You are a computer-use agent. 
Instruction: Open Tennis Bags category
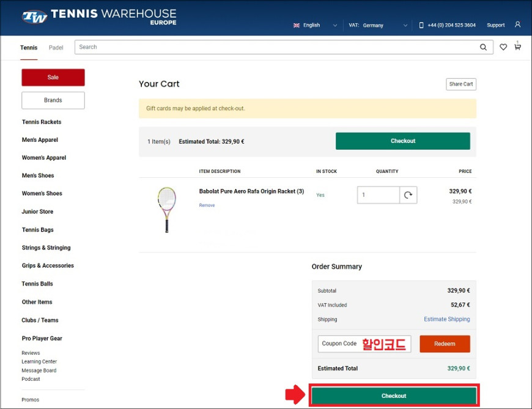point(38,230)
